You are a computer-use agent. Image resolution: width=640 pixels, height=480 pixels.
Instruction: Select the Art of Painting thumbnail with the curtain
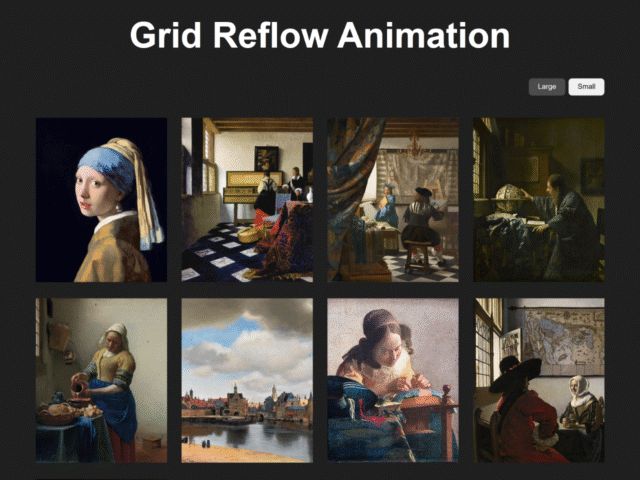(393, 200)
